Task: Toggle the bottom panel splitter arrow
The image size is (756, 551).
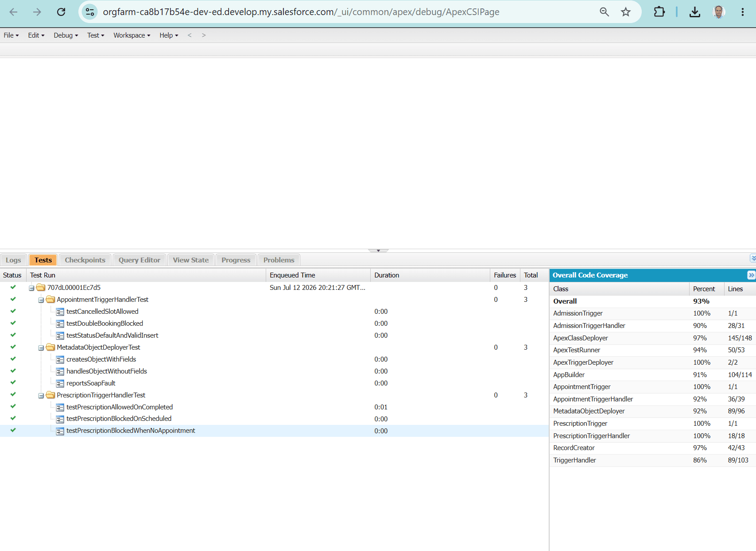Action: [x=378, y=250]
